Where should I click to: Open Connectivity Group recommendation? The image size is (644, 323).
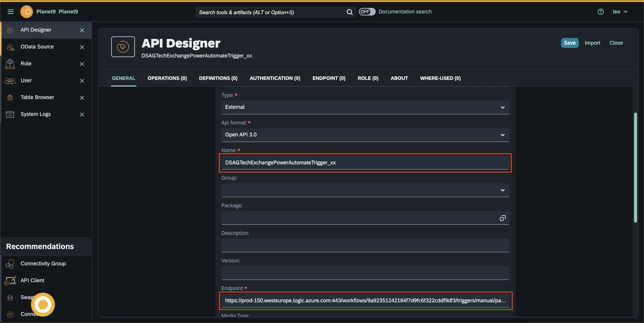coord(43,263)
